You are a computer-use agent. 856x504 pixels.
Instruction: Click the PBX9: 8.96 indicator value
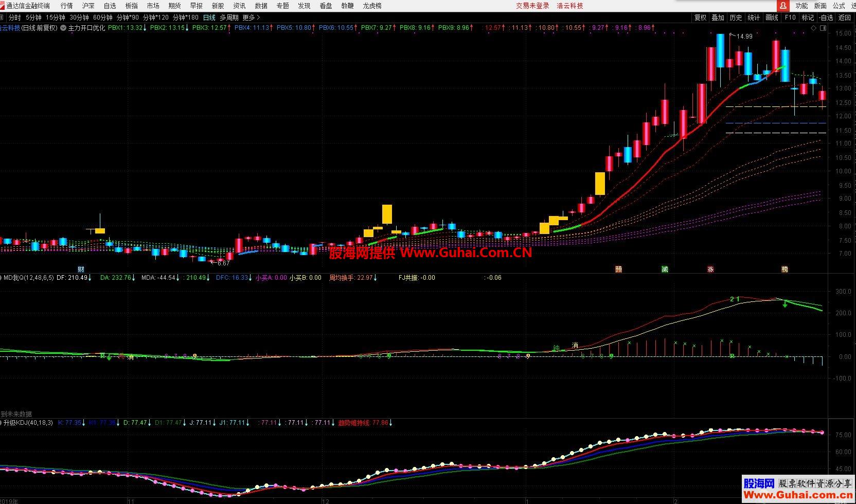[x=456, y=28]
